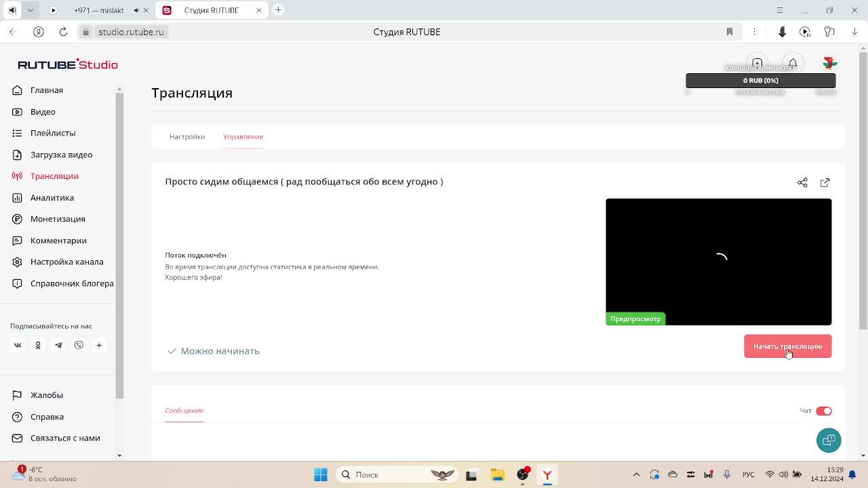This screenshot has height=488, width=868.
Task: Click the 0 RUB (0%) progress bar
Action: (x=760, y=81)
